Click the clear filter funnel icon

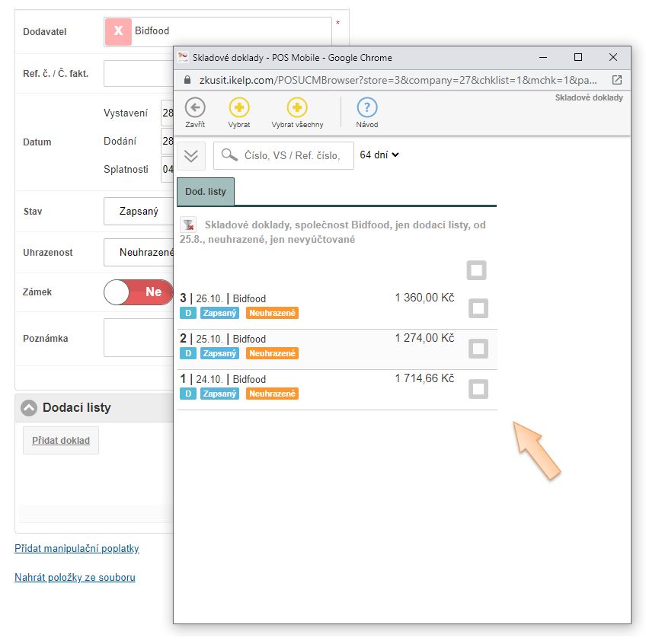(188, 225)
